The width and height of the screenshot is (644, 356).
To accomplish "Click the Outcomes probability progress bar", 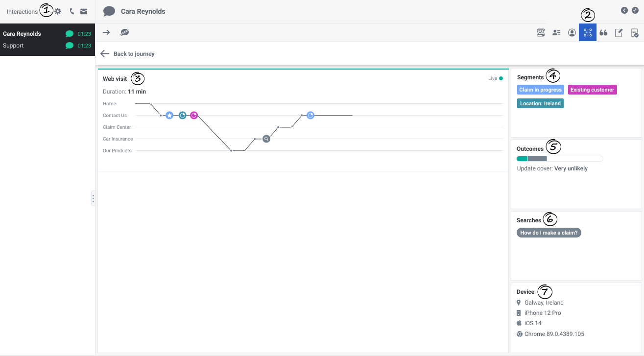I will [560, 159].
